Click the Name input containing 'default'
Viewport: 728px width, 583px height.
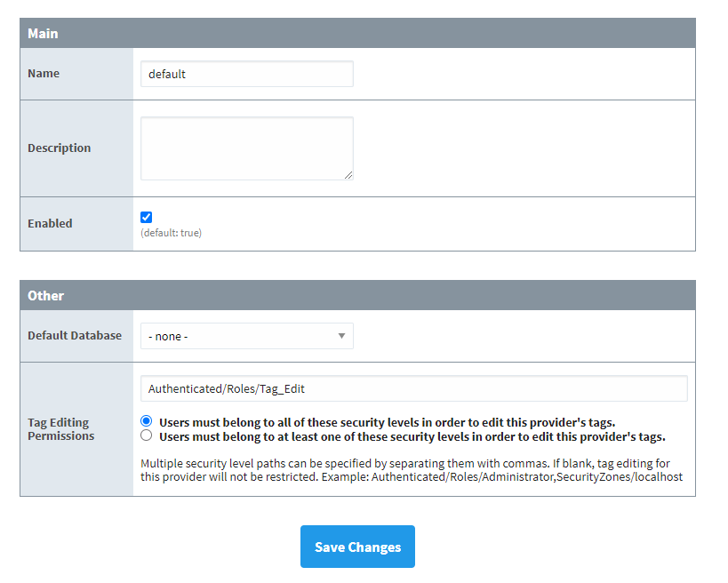click(x=246, y=74)
